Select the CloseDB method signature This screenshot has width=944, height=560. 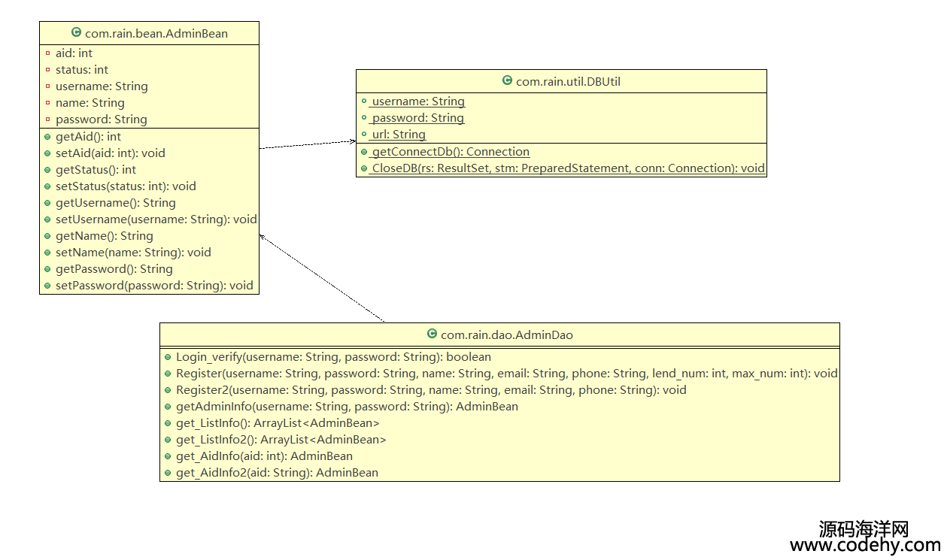568,168
